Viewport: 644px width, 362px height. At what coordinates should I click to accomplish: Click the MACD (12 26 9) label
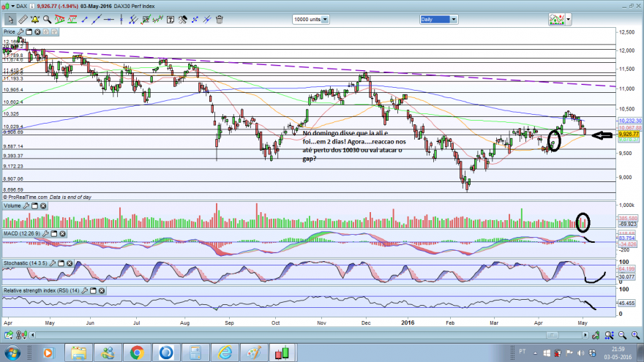[x=22, y=233]
